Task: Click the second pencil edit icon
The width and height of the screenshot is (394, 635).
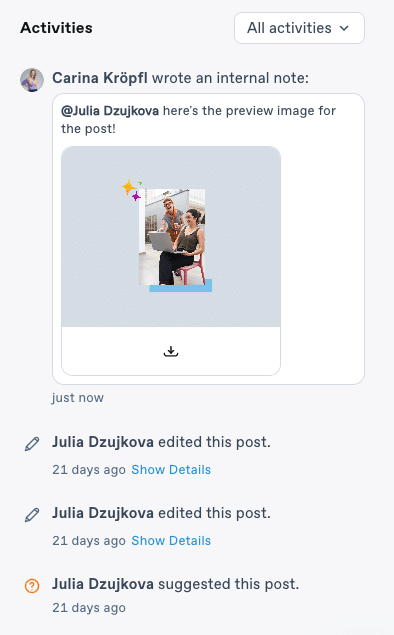Action: 32,515
